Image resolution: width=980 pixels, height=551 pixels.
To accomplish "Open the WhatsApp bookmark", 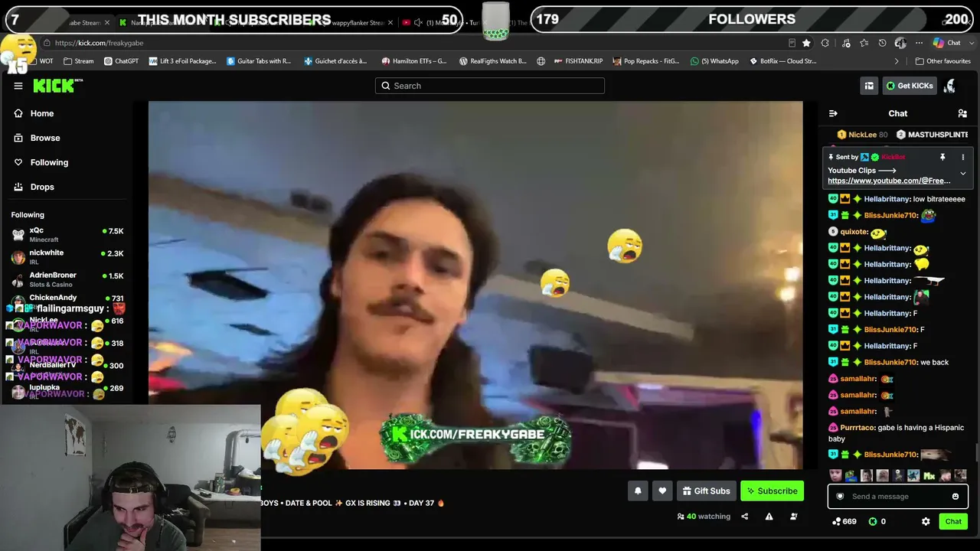I will [x=714, y=61].
